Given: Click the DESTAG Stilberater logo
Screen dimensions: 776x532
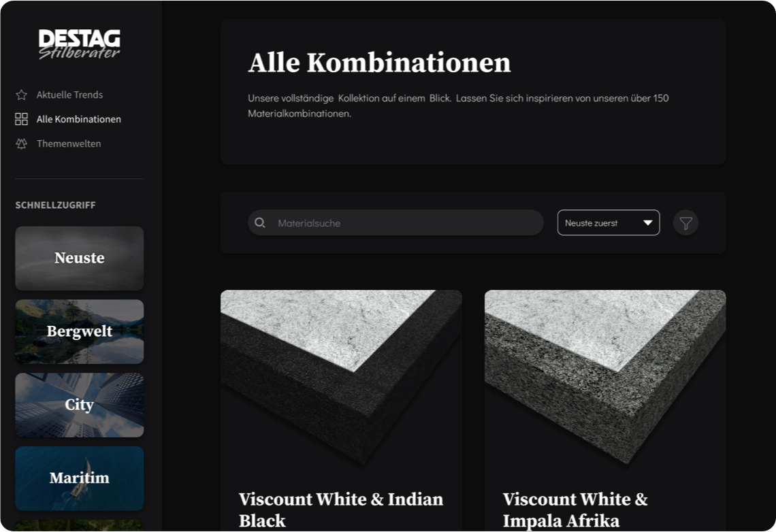Looking at the screenshot, I should [79, 44].
